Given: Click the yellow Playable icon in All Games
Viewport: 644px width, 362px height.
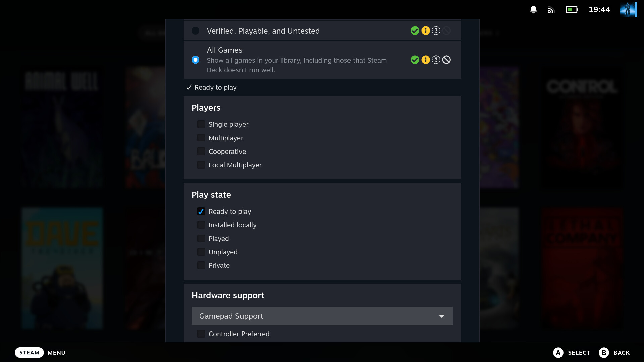Looking at the screenshot, I should point(425,60).
